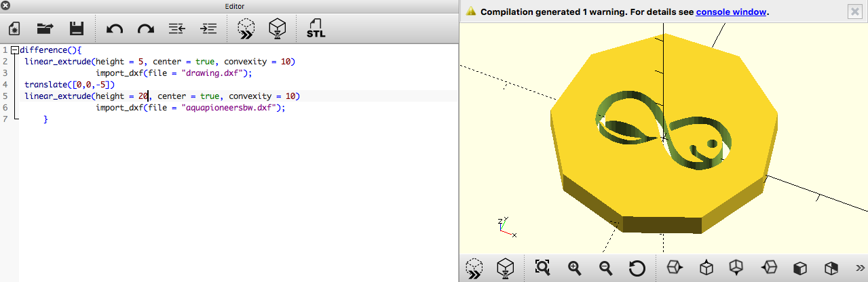Image resolution: width=868 pixels, height=282 pixels.
Task: Switch to the Bottom view
Action: point(736,268)
